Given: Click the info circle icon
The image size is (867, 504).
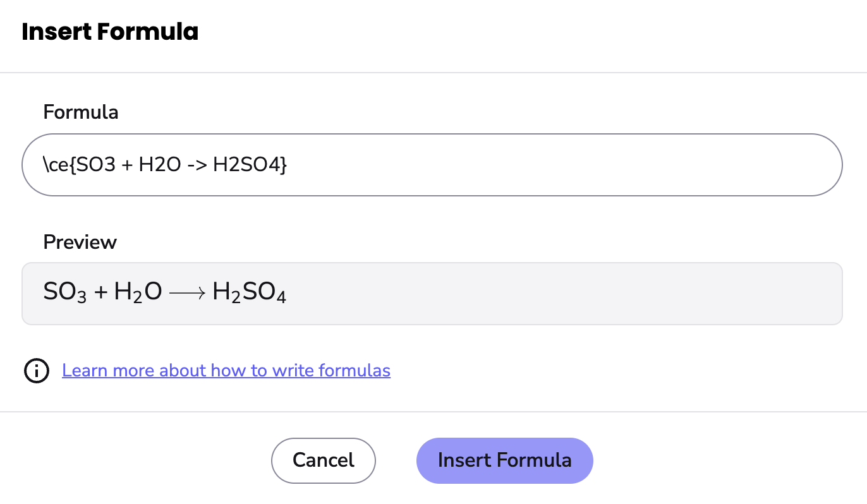Looking at the screenshot, I should (x=37, y=371).
